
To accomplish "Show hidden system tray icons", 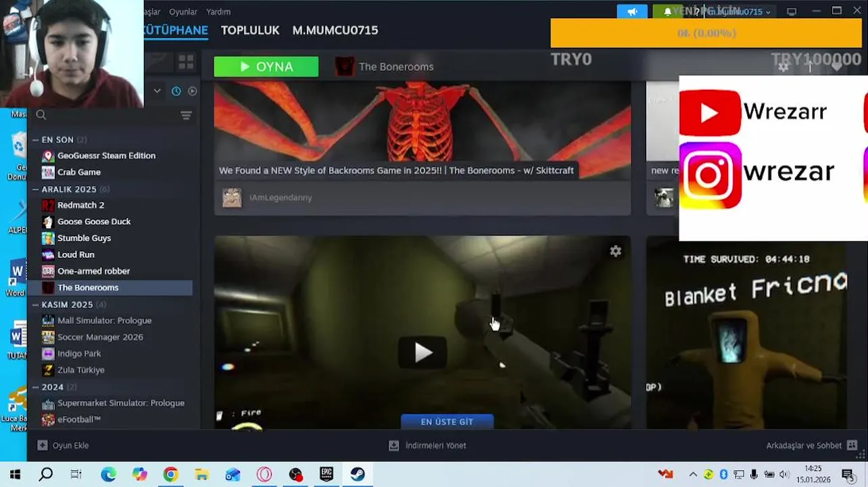I will click(693, 474).
